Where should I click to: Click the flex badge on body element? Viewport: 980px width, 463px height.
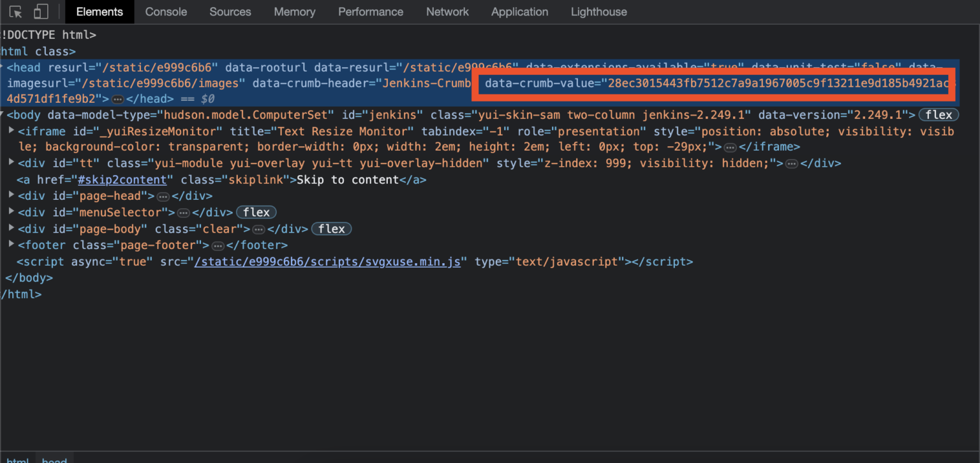[x=939, y=115]
